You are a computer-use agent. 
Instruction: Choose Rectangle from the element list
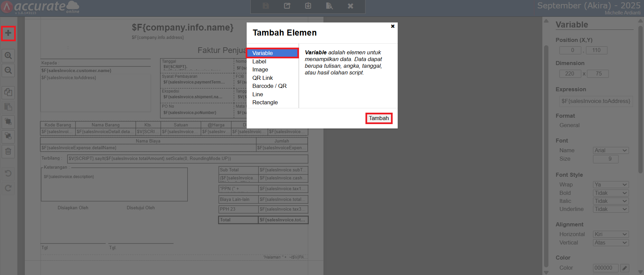coord(265,103)
